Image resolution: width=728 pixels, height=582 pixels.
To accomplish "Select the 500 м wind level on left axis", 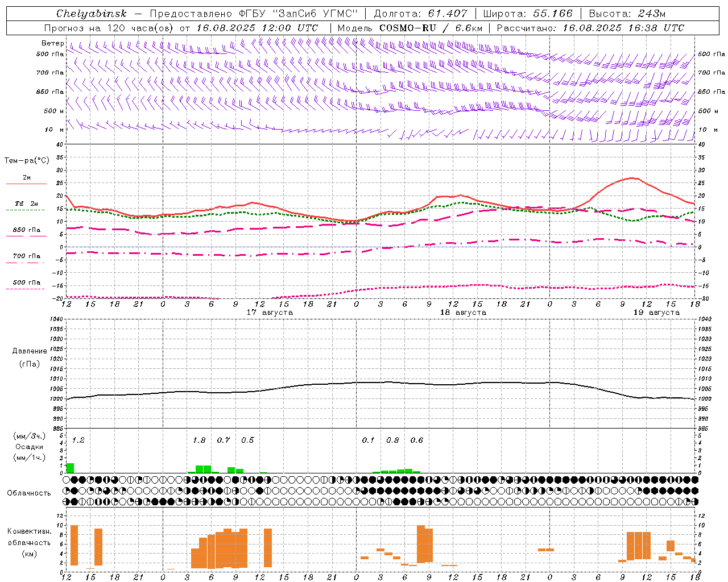I will pos(54,111).
